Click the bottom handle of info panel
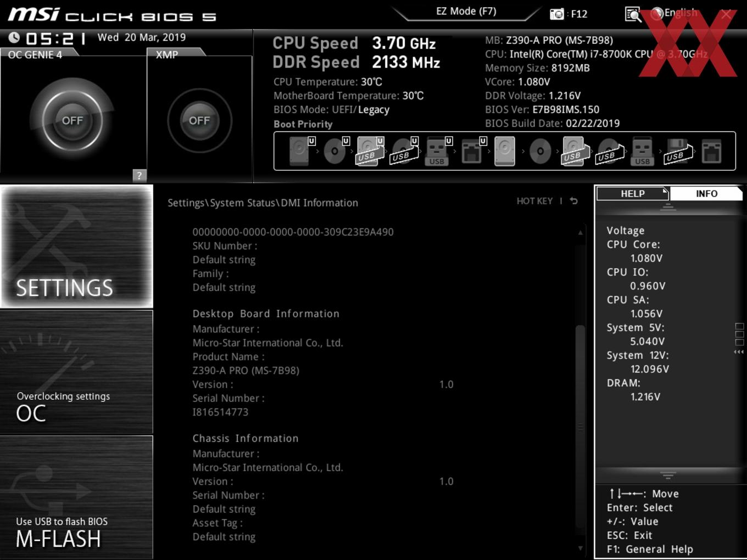Viewport: 747px width, 560px height. [x=668, y=475]
